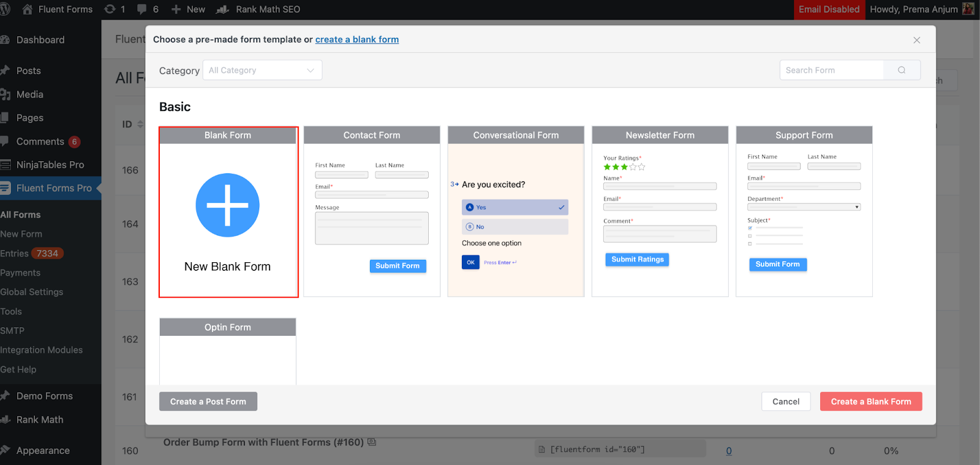Open the Comments menu item with the 6 badge
This screenshot has width=980, height=465.
click(40, 142)
